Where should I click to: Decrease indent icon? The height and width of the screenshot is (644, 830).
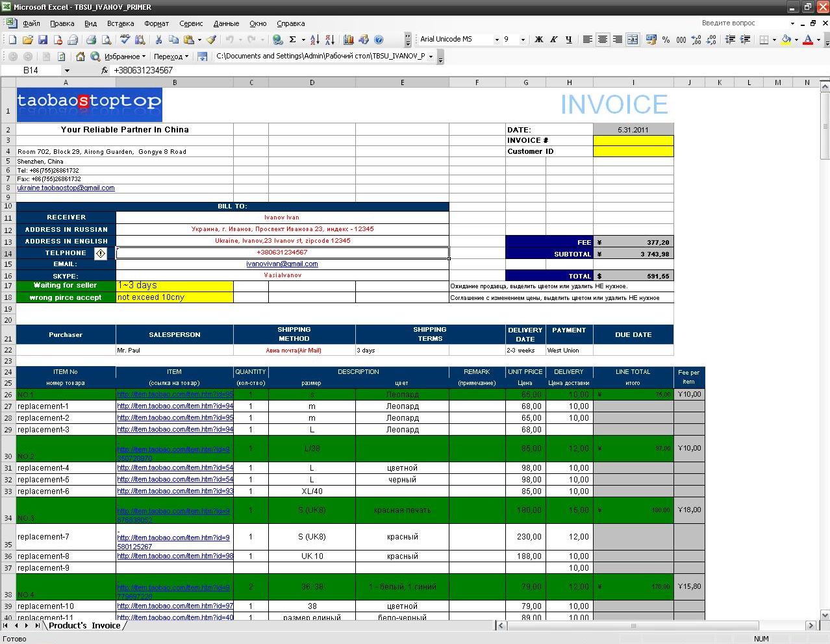click(730, 40)
